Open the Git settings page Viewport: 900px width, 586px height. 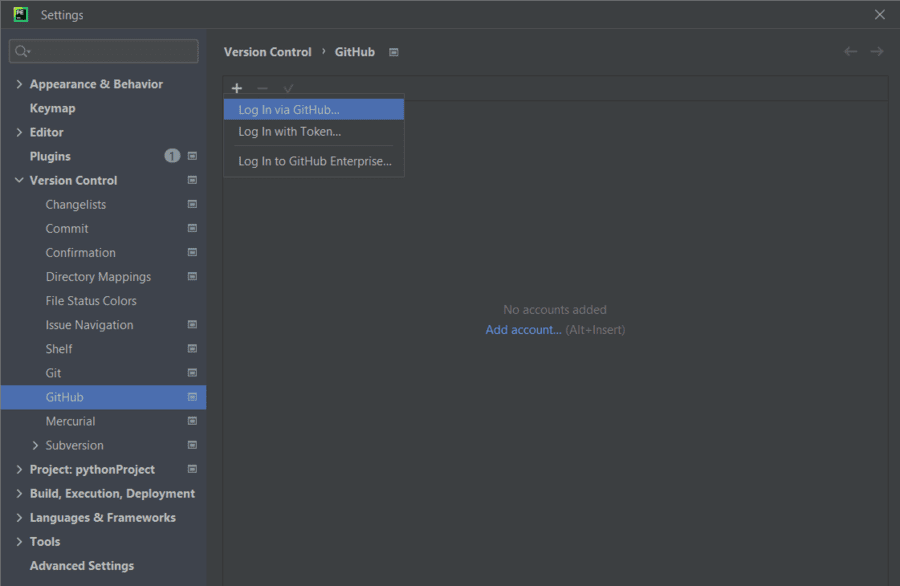[54, 373]
